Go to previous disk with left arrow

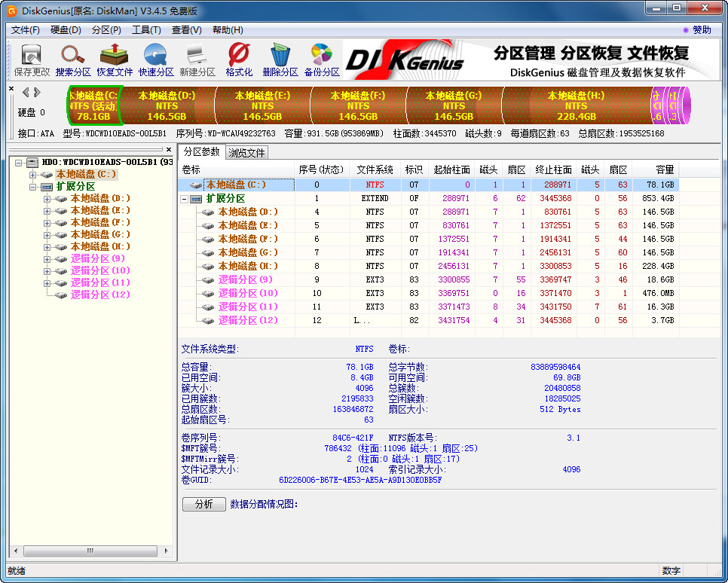[x=26, y=92]
